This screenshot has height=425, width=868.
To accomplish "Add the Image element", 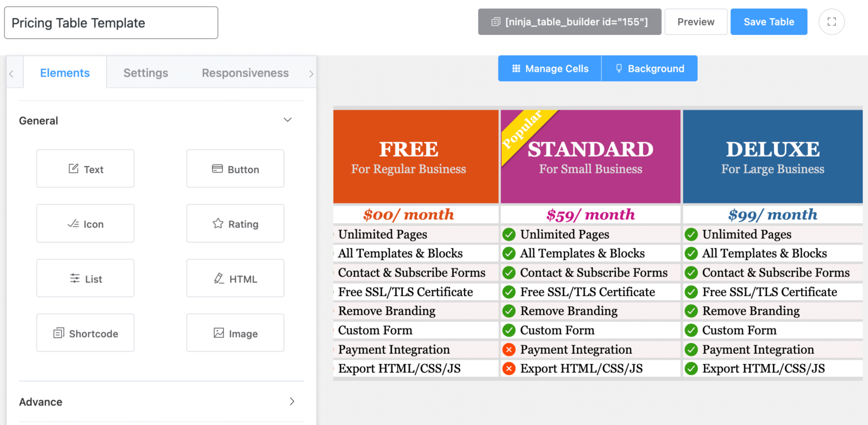I will pyautogui.click(x=235, y=333).
